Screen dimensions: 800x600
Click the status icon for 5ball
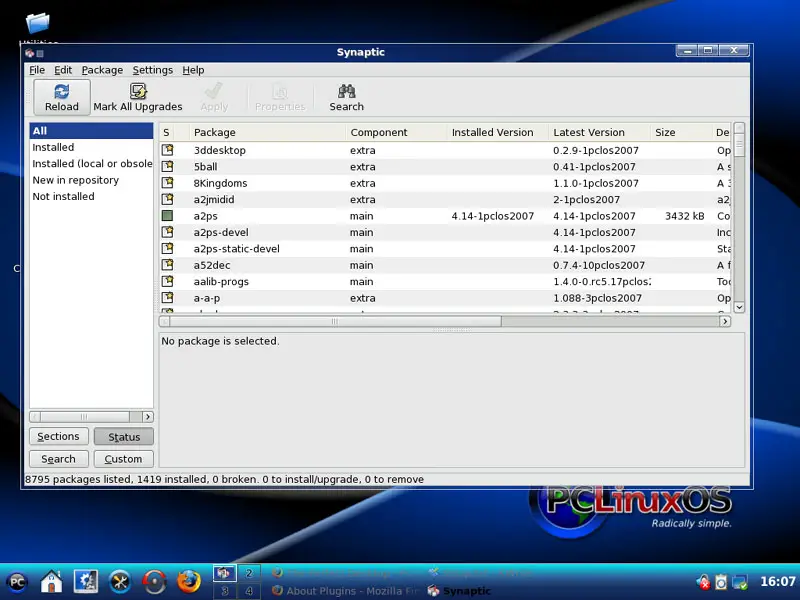[167, 166]
